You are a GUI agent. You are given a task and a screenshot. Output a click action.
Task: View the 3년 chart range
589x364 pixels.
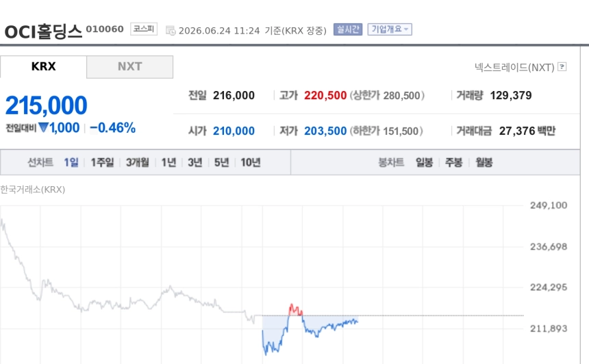(x=195, y=162)
